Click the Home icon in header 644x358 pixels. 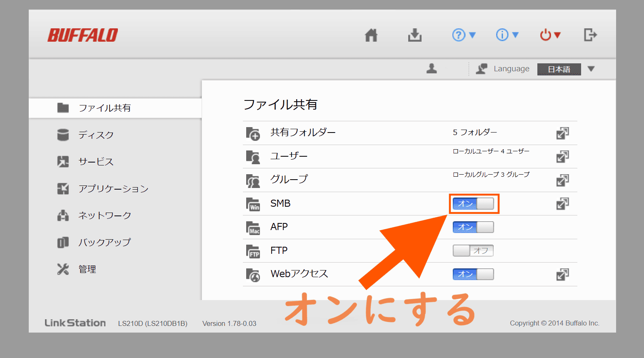coord(371,35)
